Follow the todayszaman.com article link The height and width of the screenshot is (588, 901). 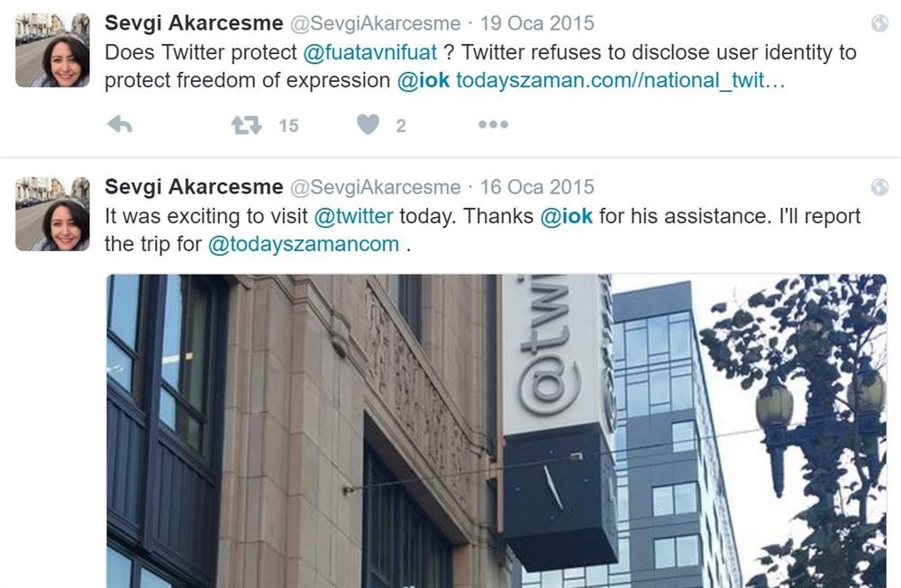(621, 80)
